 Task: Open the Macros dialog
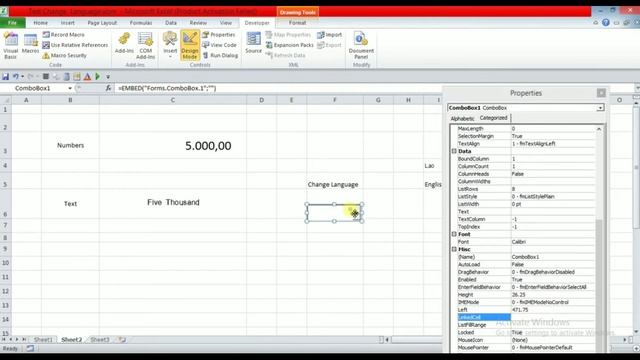(x=30, y=44)
